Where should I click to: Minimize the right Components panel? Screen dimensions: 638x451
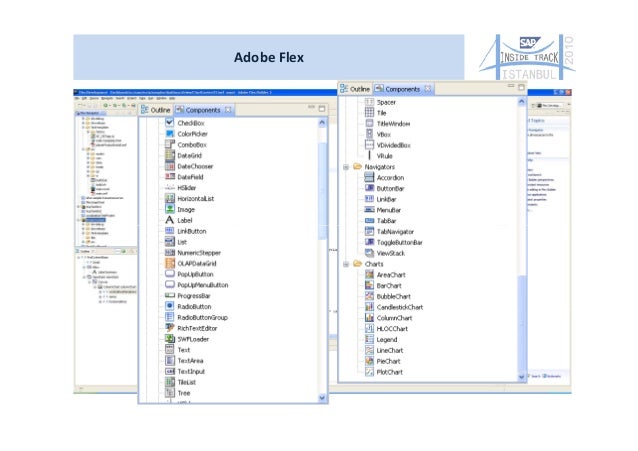[x=511, y=86]
